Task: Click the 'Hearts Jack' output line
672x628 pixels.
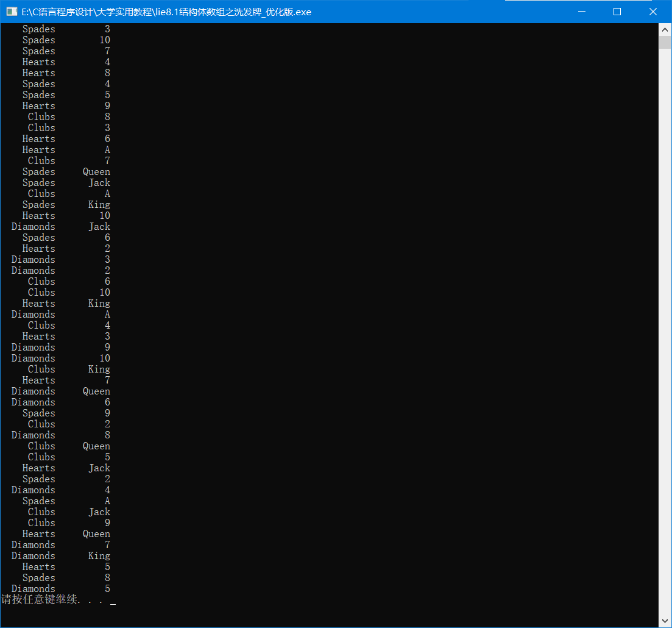Action: tap(66, 468)
